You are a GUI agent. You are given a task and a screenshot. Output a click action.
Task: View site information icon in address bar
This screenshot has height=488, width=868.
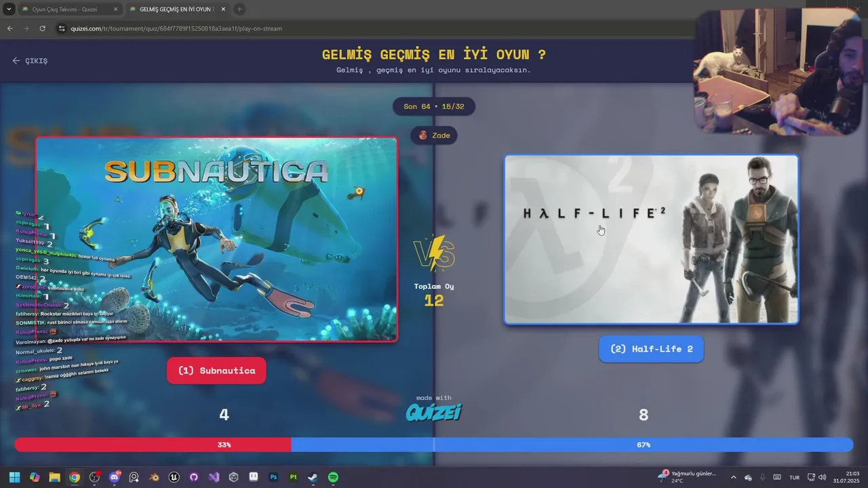[x=62, y=28]
